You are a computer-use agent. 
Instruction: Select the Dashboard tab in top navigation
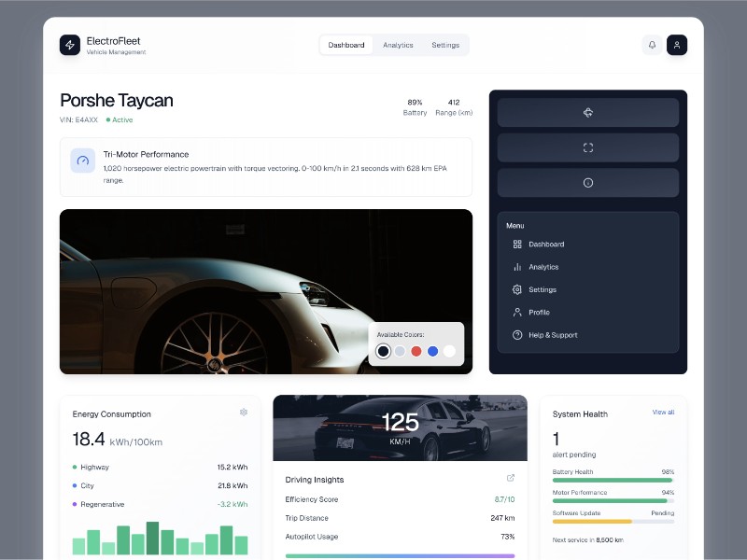[346, 45]
